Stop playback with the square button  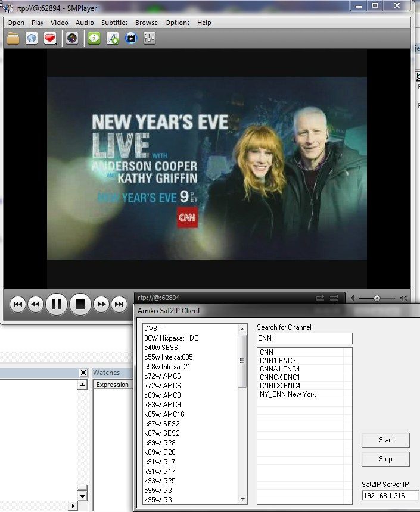click(80, 304)
